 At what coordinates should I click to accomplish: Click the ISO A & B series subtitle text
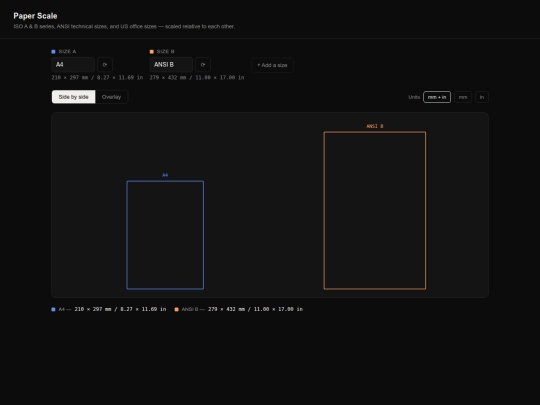pyautogui.click(x=124, y=27)
